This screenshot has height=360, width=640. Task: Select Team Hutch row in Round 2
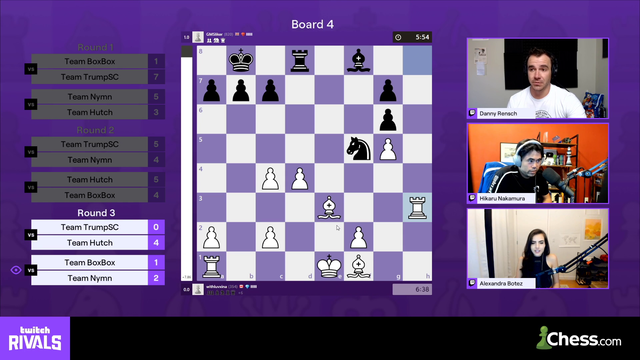pyautogui.click(x=98, y=180)
